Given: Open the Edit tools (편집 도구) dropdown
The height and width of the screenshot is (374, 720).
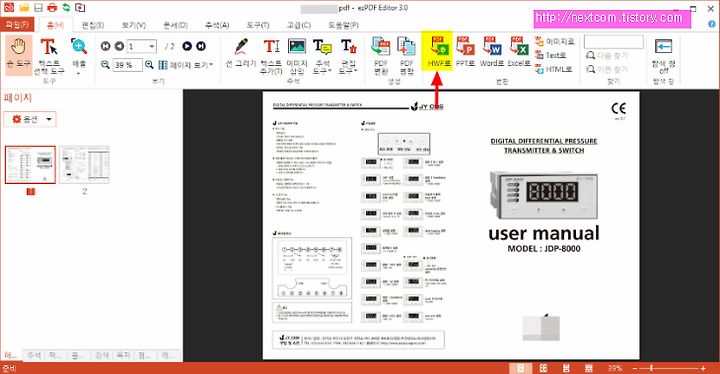Looking at the screenshot, I should click(x=349, y=56).
